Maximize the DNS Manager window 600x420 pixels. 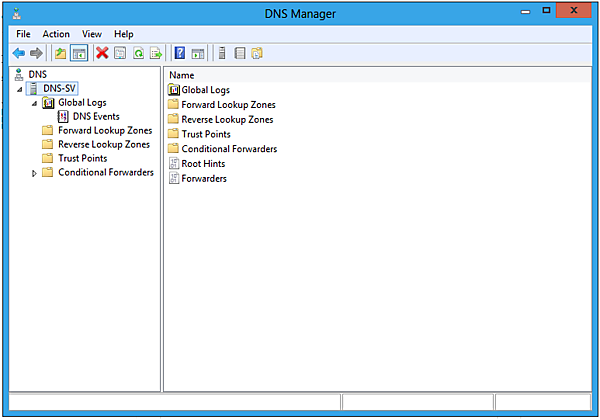click(x=546, y=10)
